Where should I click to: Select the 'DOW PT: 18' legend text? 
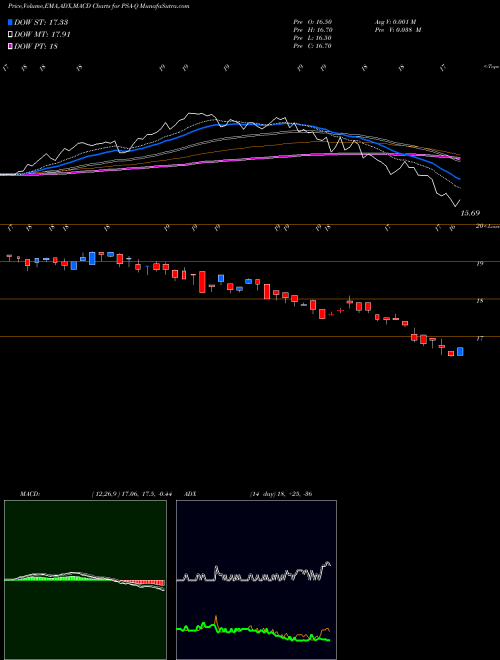(36, 46)
